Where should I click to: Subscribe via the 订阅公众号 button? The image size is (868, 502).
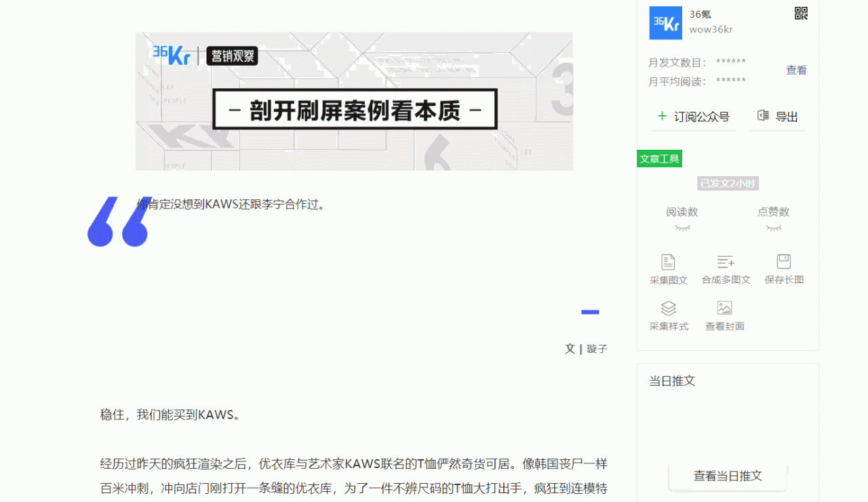692,116
